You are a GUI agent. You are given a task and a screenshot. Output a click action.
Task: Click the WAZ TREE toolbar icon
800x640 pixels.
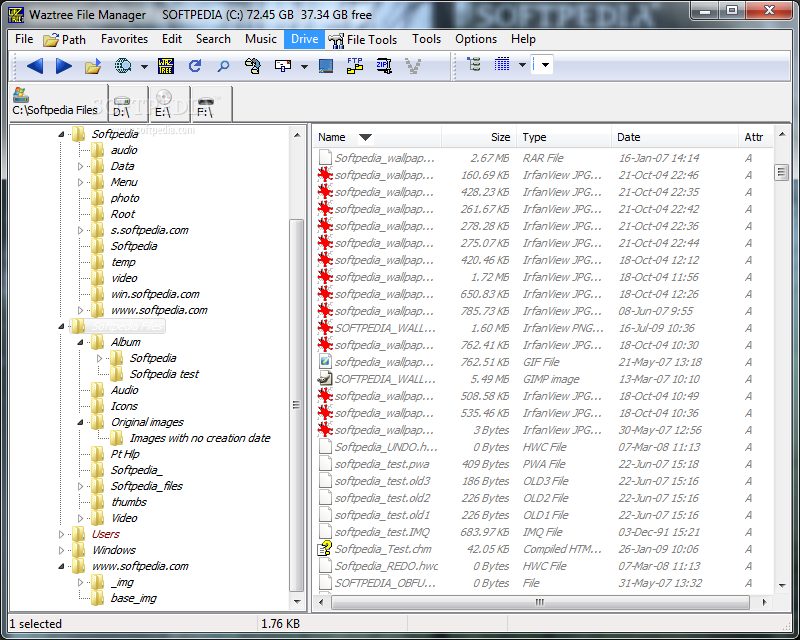pyautogui.click(x=166, y=66)
